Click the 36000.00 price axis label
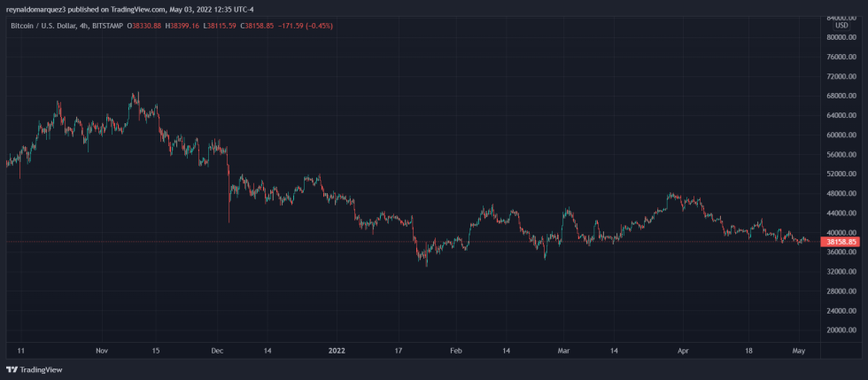868x380 pixels. [x=841, y=252]
